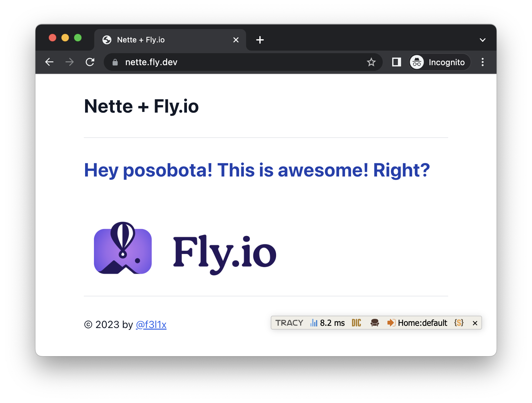This screenshot has width=532, height=403.
Task: Open the Tracy session armchair panel
Action: [x=375, y=323]
